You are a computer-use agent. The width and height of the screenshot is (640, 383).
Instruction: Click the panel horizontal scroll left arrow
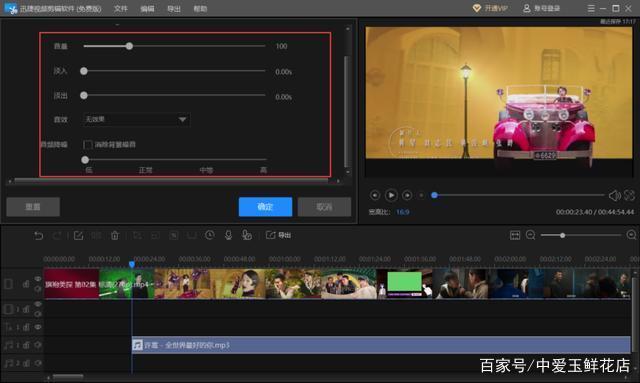click(10, 180)
